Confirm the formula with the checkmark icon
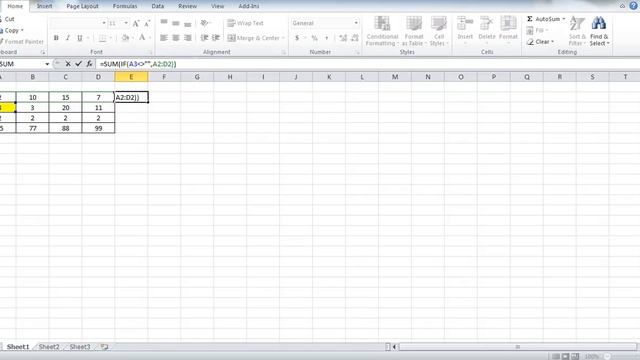640x360 pixels. pyautogui.click(x=78, y=64)
